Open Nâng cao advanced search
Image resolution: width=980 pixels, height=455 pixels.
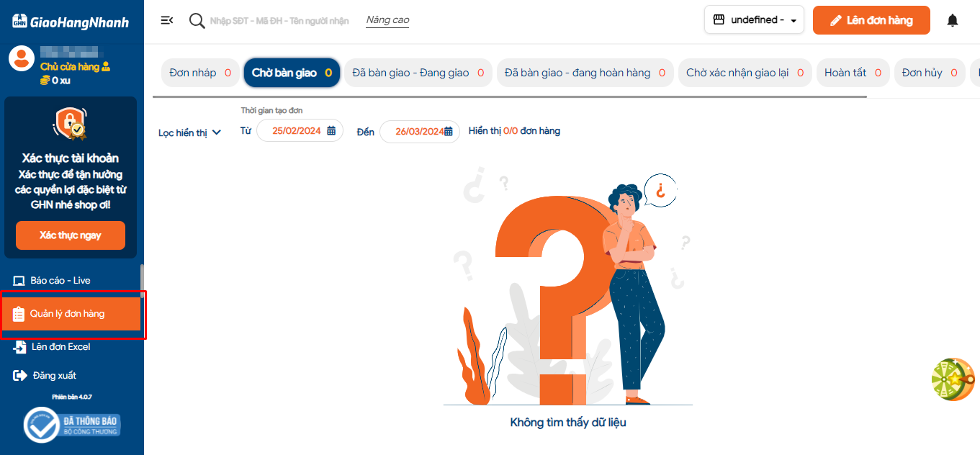click(x=387, y=20)
